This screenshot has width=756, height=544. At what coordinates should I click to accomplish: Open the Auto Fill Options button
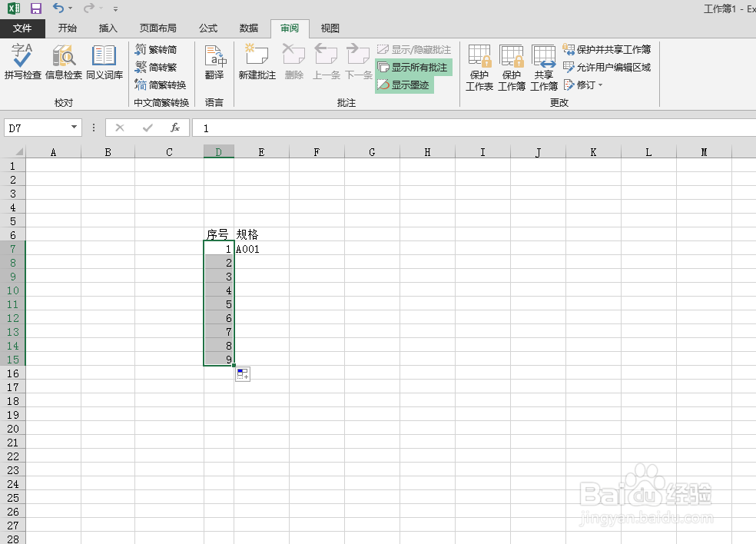tap(243, 374)
